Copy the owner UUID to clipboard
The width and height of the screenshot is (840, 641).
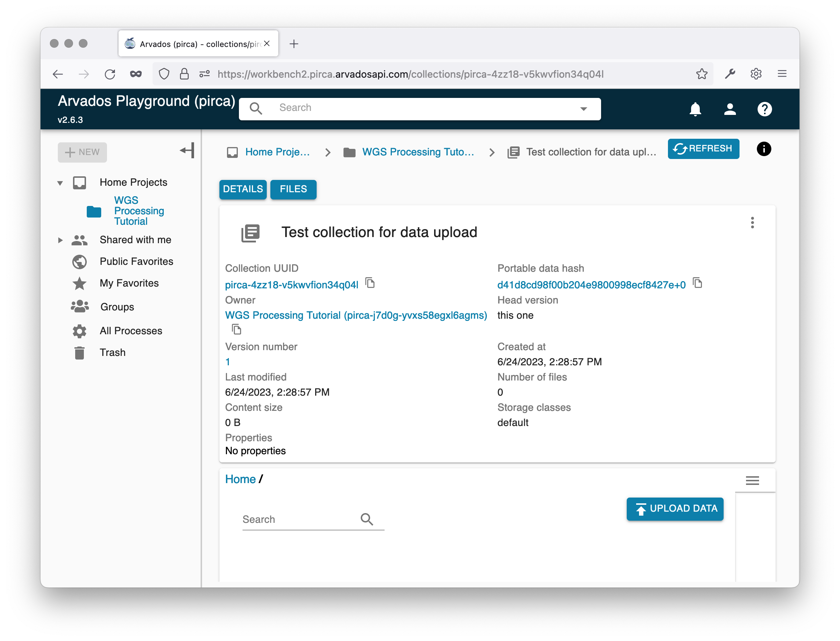tap(237, 329)
